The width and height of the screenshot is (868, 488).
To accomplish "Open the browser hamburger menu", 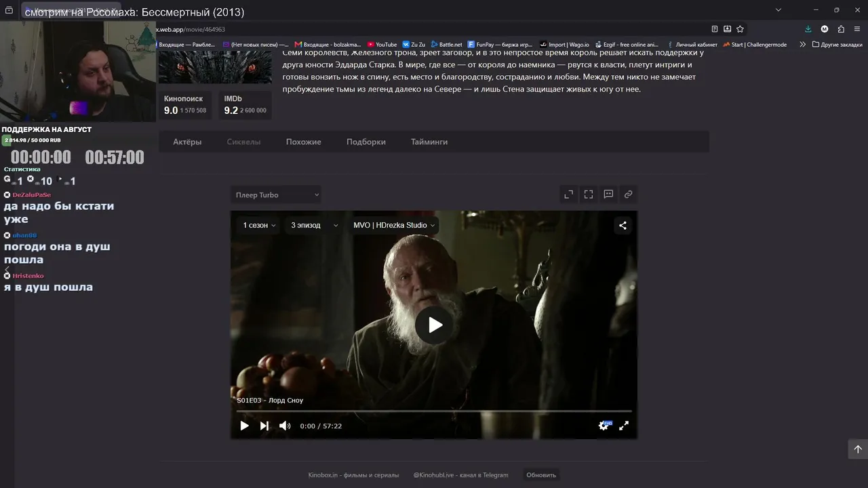I will (858, 29).
